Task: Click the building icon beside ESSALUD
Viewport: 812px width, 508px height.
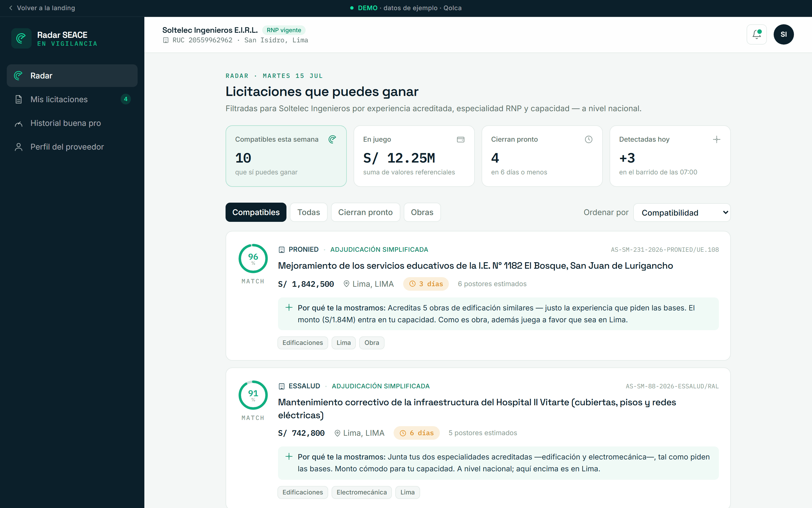Action: pyautogui.click(x=281, y=386)
